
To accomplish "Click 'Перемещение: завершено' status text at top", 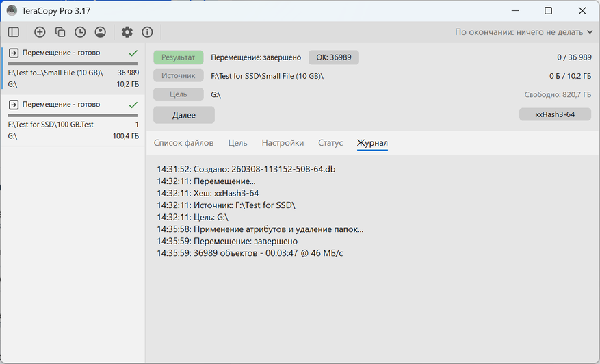I will 256,57.
